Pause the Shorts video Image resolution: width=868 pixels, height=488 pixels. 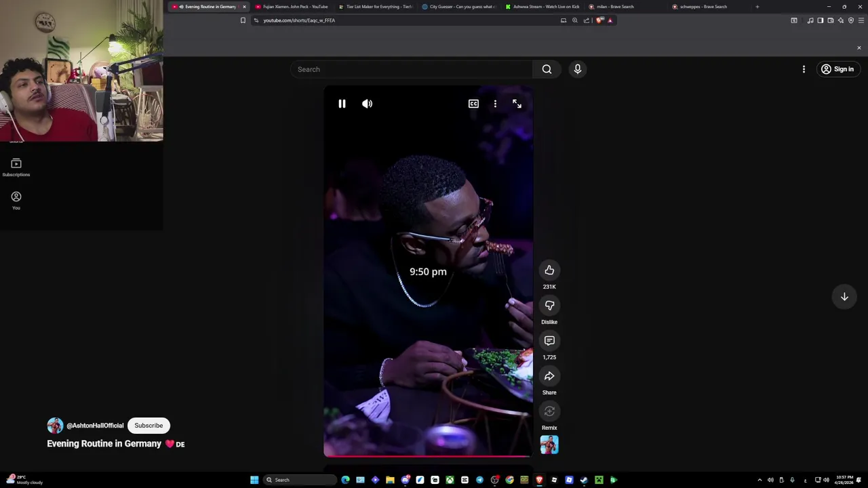(x=342, y=104)
